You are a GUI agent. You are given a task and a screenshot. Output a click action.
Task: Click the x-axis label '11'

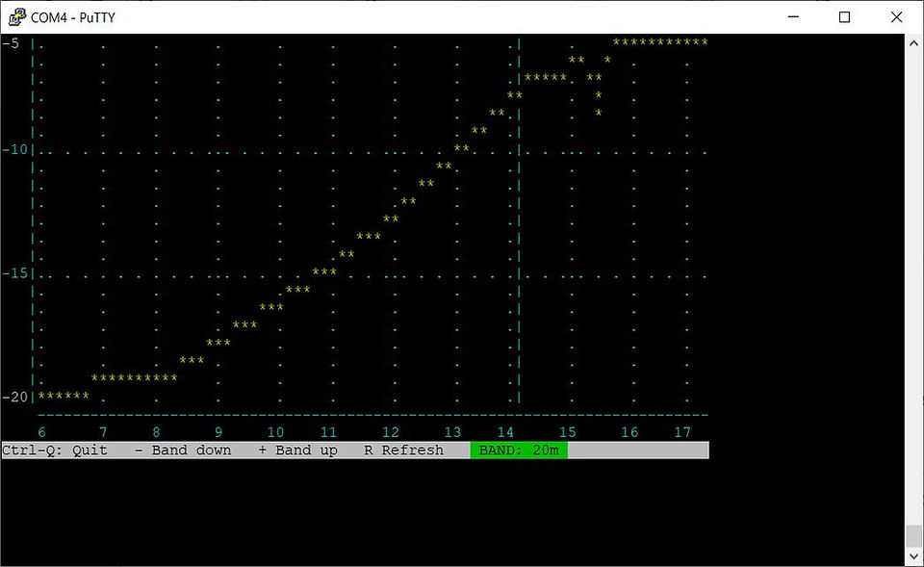[329, 432]
